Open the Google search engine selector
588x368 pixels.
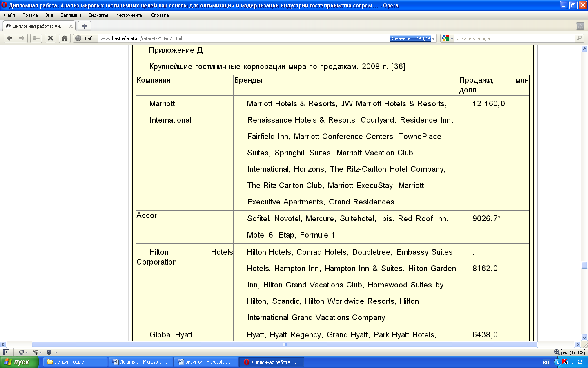(x=447, y=38)
